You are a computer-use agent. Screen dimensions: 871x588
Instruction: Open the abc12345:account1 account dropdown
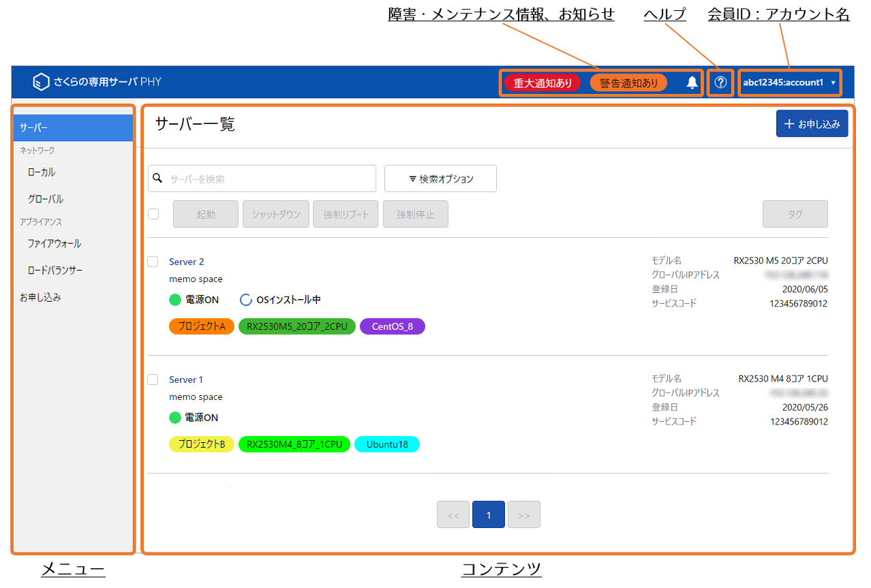point(789,83)
